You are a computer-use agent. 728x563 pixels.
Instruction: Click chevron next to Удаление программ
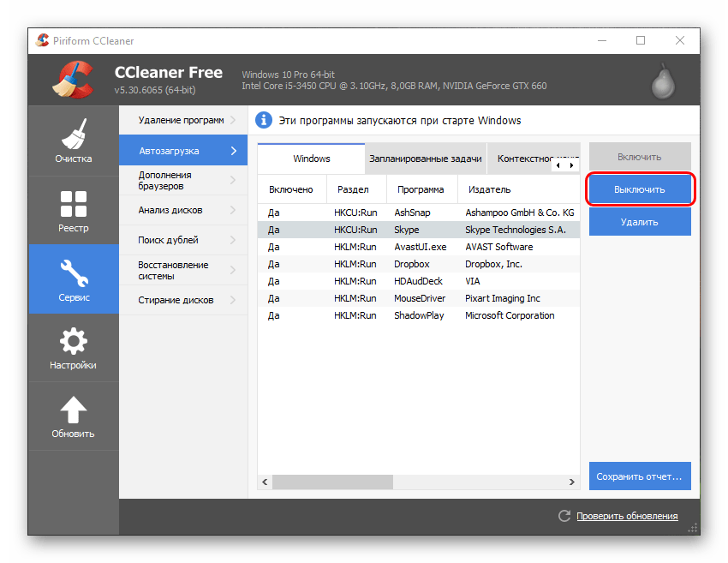[x=233, y=120]
